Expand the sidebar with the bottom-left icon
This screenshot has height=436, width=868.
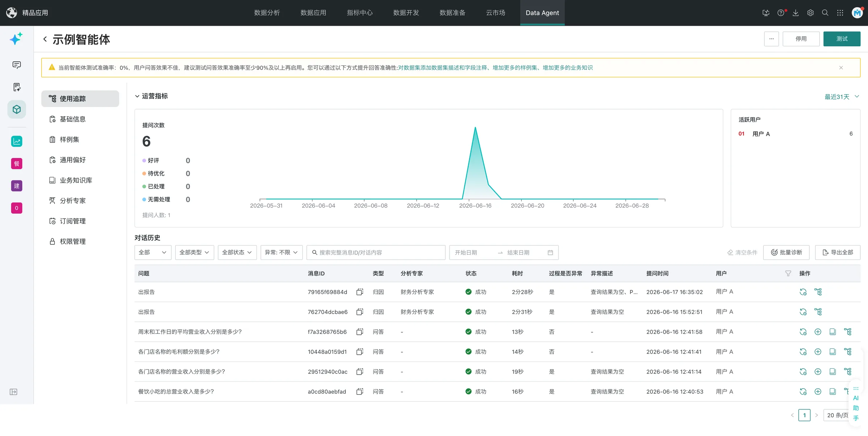13,392
